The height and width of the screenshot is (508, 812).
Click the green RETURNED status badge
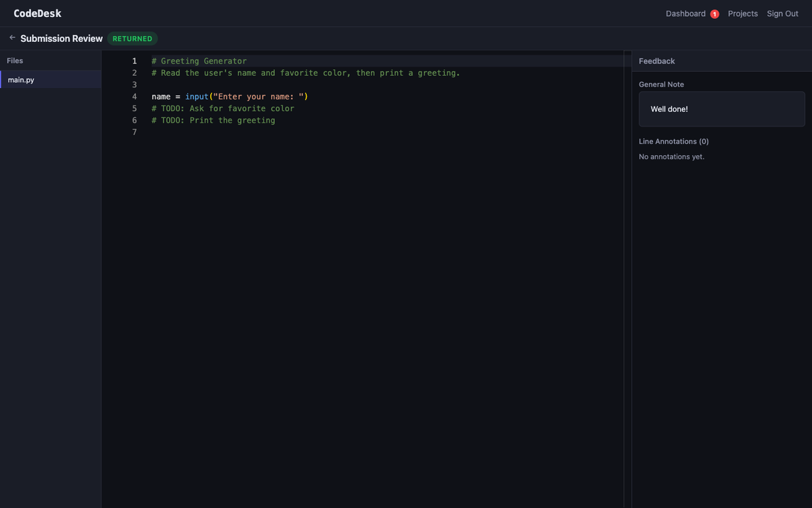[132, 39]
